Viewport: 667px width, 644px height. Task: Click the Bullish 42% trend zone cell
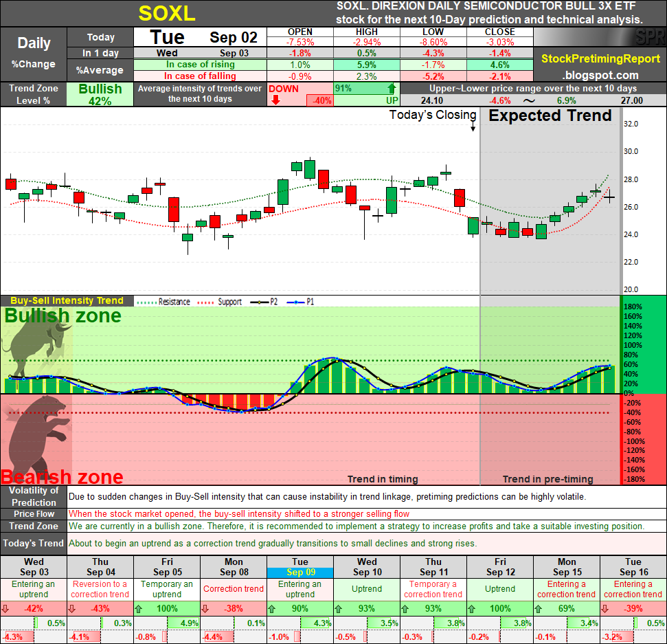tap(100, 94)
